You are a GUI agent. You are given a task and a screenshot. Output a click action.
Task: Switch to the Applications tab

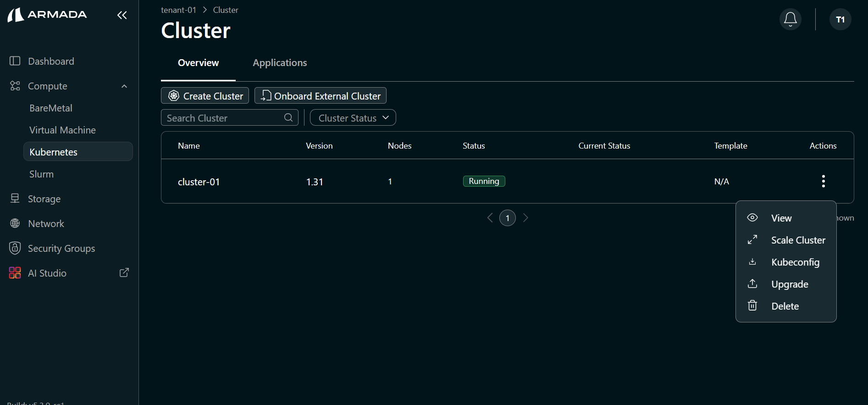tap(280, 63)
